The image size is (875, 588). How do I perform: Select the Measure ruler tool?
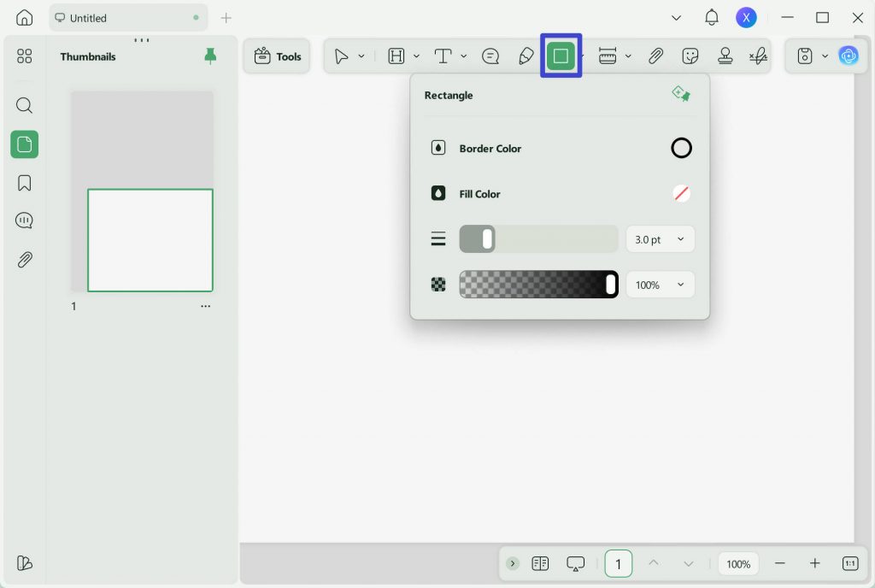click(608, 56)
